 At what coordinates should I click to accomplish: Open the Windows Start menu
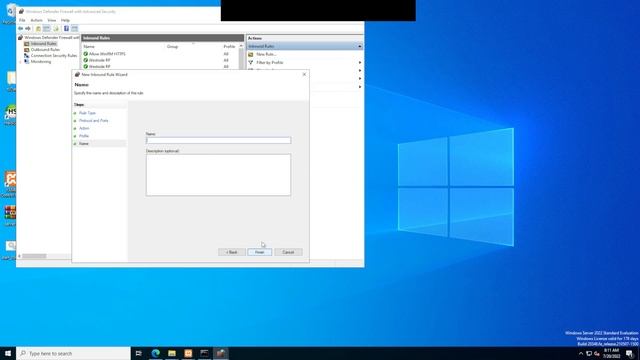[8, 353]
